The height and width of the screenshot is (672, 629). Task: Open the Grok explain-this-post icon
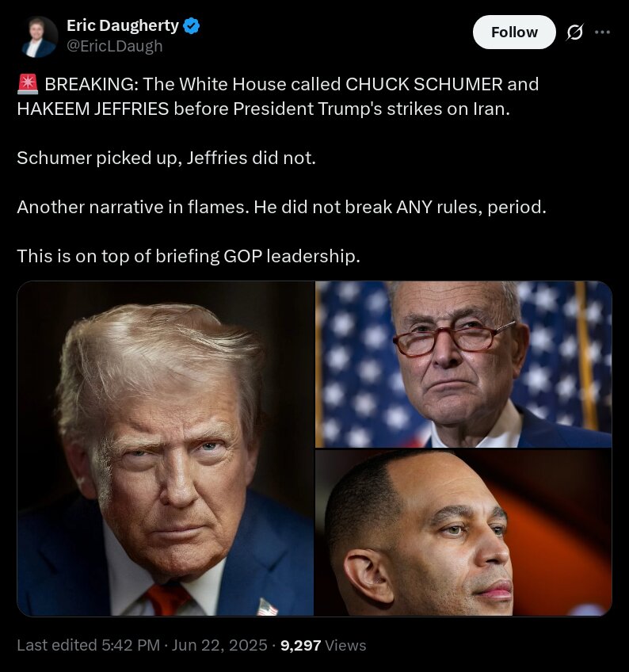point(574,32)
